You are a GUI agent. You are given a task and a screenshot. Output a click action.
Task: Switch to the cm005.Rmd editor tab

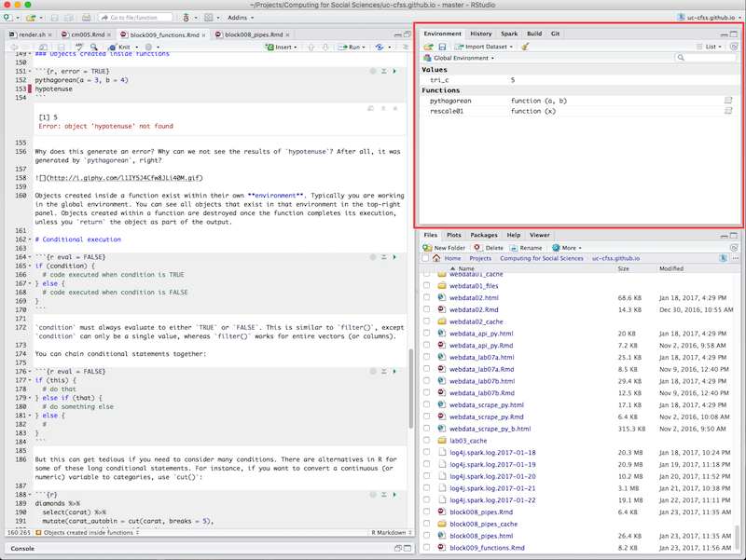coord(88,34)
